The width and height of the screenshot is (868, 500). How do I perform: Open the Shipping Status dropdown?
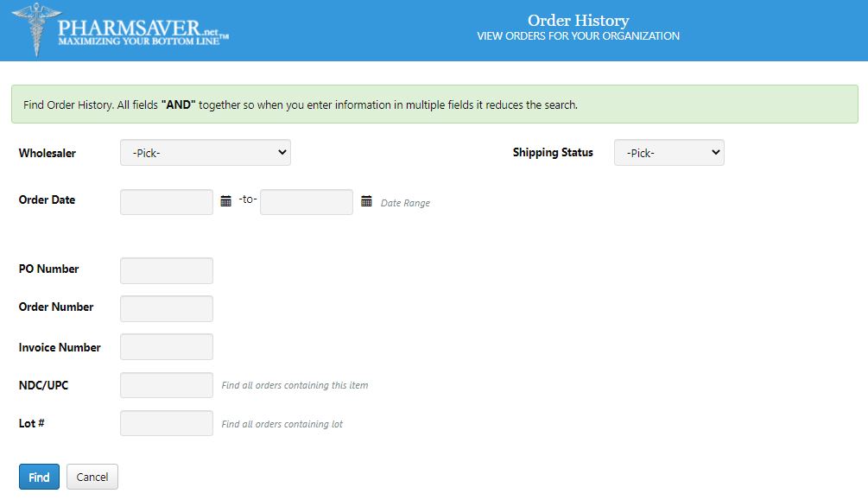coord(668,152)
